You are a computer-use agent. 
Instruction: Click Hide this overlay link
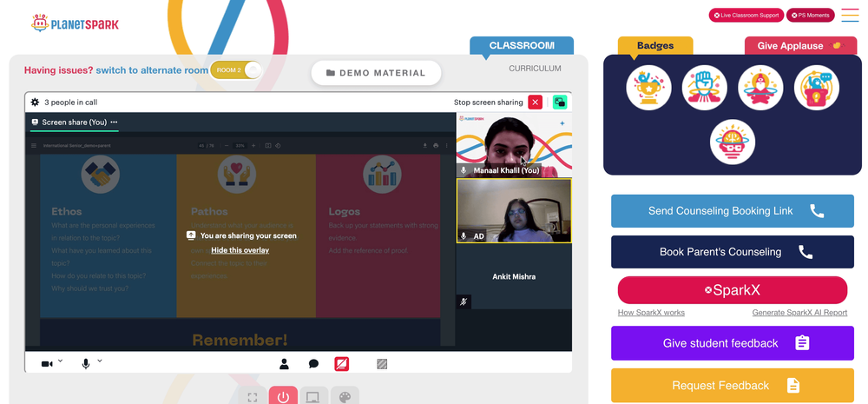pyautogui.click(x=240, y=250)
